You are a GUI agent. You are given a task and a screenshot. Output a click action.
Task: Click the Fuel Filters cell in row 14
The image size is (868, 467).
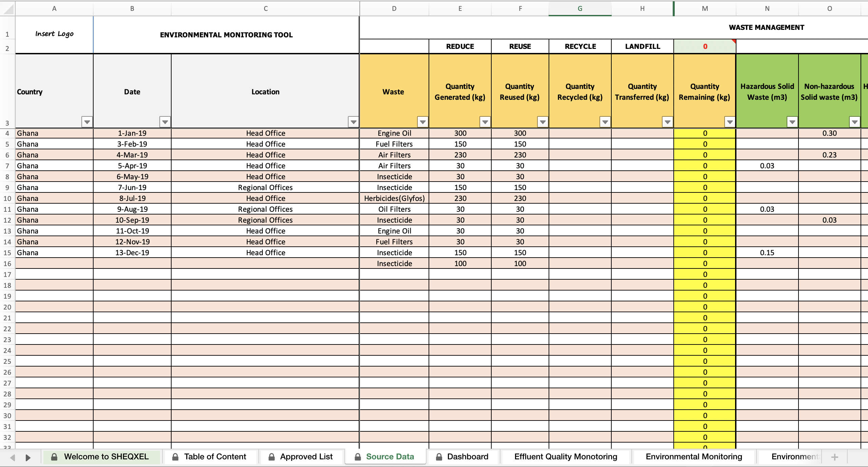pyautogui.click(x=394, y=242)
